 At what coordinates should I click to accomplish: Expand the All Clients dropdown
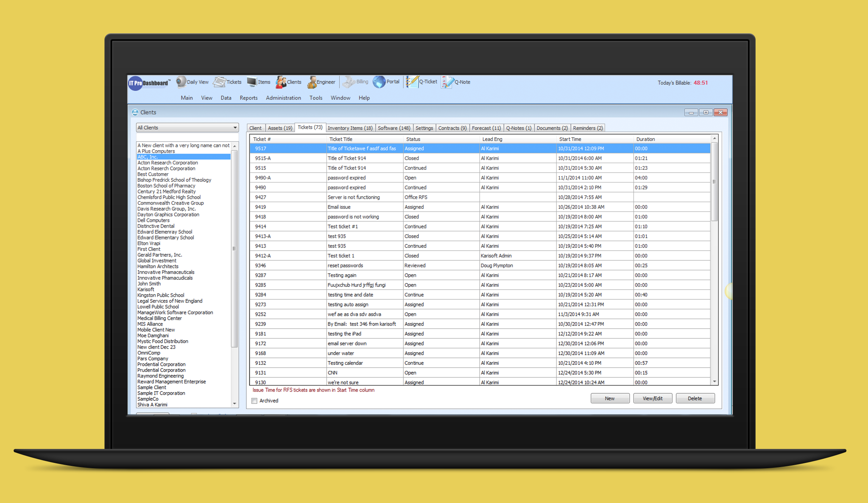[x=235, y=128]
